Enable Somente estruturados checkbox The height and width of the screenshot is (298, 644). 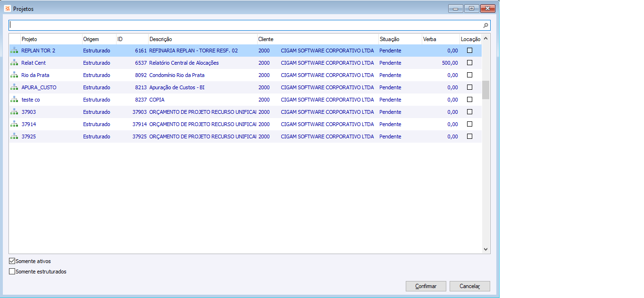(x=12, y=272)
